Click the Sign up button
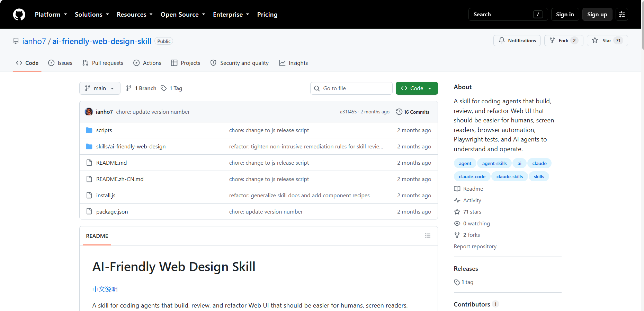Viewport: 644px width, 311px height. [x=597, y=15]
